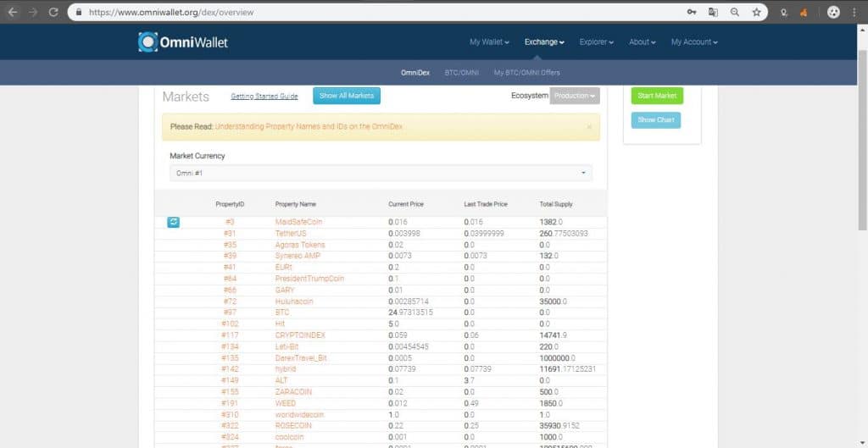
Task: Click property ID #142
Action: pyautogui.click(x=230, y=369)
